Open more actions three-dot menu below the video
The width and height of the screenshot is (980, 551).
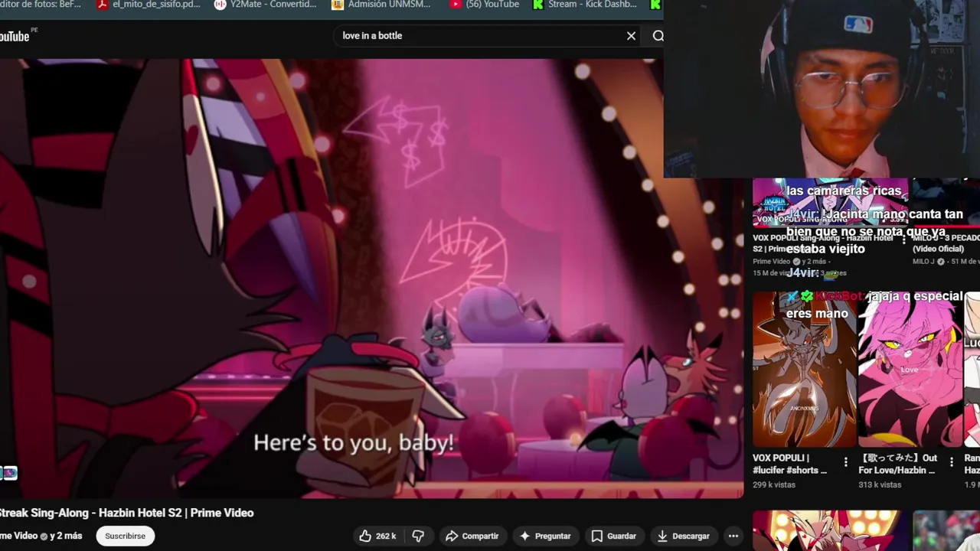click(733, 536)
